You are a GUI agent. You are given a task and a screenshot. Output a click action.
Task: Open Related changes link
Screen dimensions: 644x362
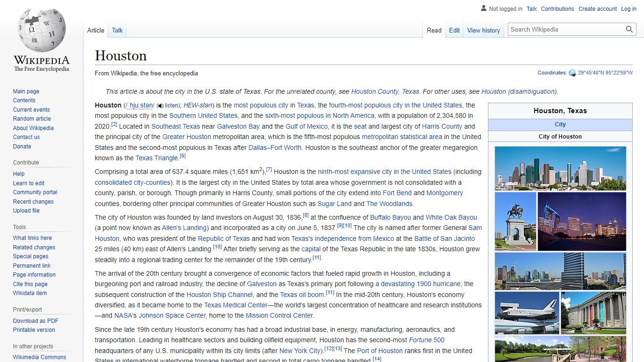34,247
